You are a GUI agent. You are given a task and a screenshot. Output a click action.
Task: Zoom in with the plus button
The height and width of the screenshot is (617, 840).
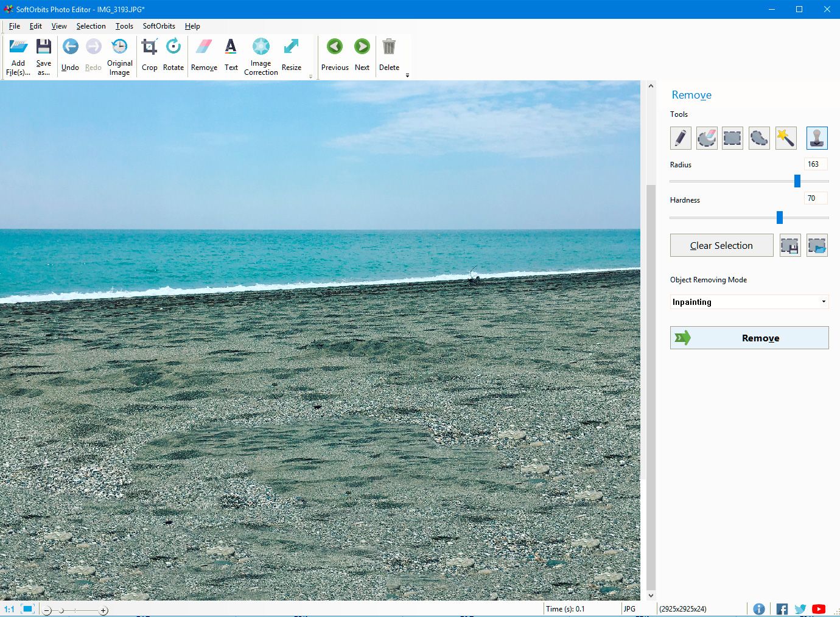click(x=103, y=611)
